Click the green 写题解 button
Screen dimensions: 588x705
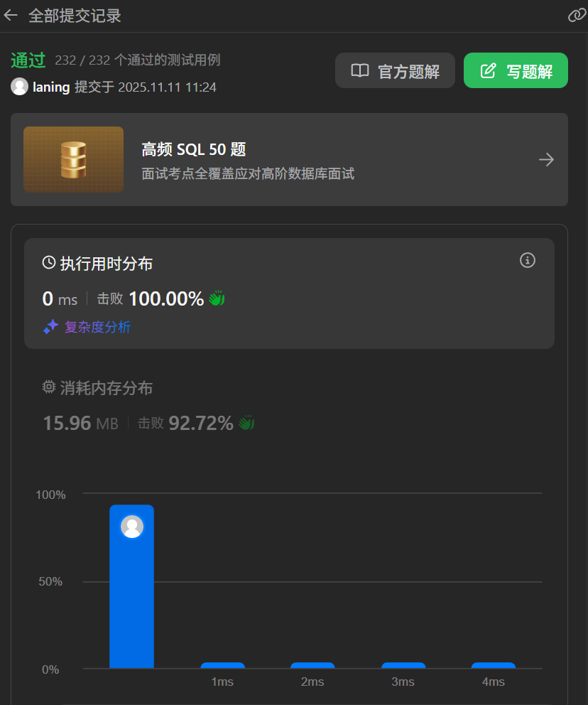coord(516,70)
